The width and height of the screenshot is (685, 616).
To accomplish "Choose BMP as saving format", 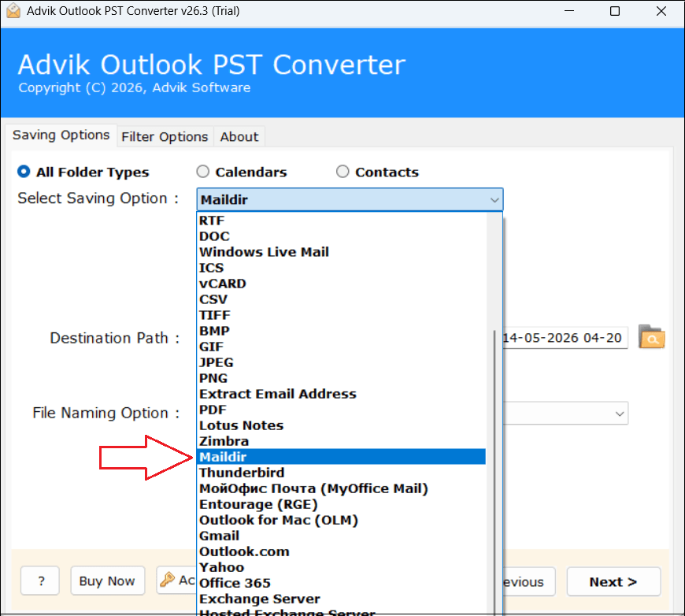I will [341, 331].
